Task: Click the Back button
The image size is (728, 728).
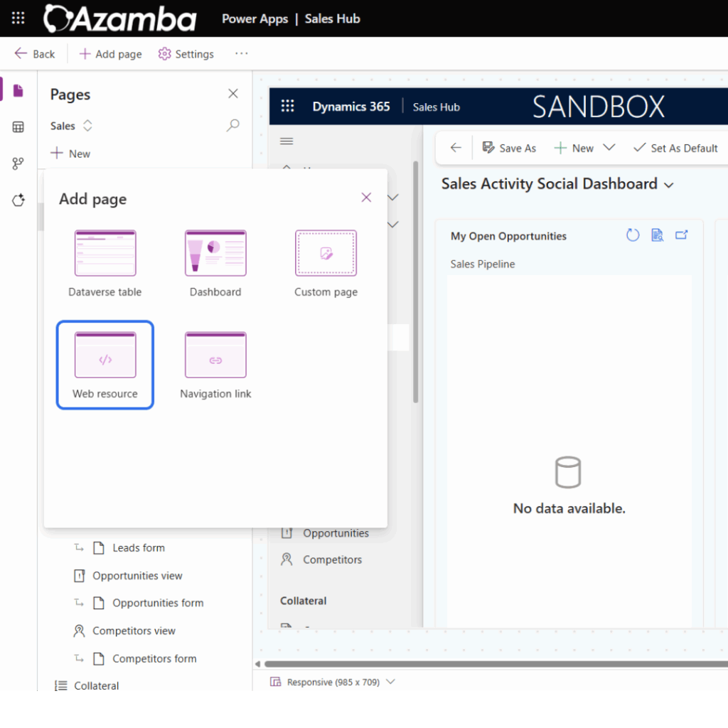Action: pos(34,54)
